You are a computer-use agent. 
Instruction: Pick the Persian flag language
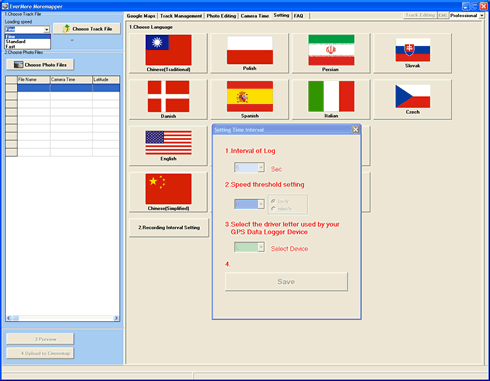(x=331, y=50)
